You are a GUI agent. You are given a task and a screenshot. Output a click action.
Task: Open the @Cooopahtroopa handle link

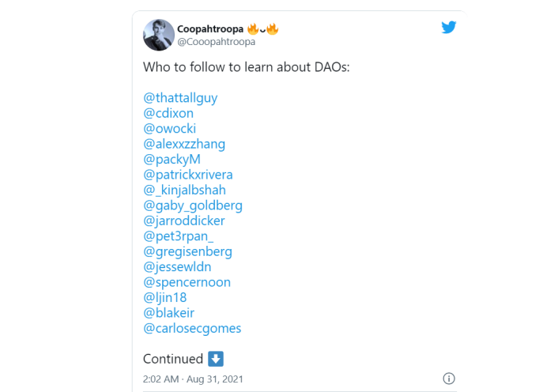217,42
